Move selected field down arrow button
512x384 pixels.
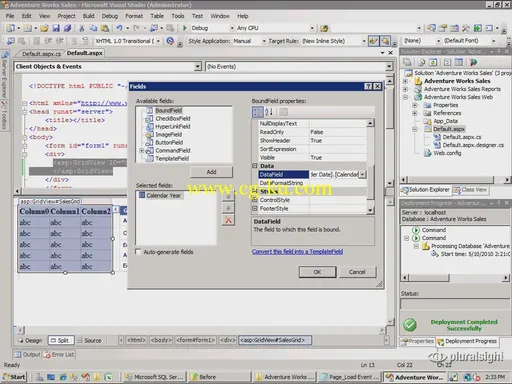coord(228,208)
